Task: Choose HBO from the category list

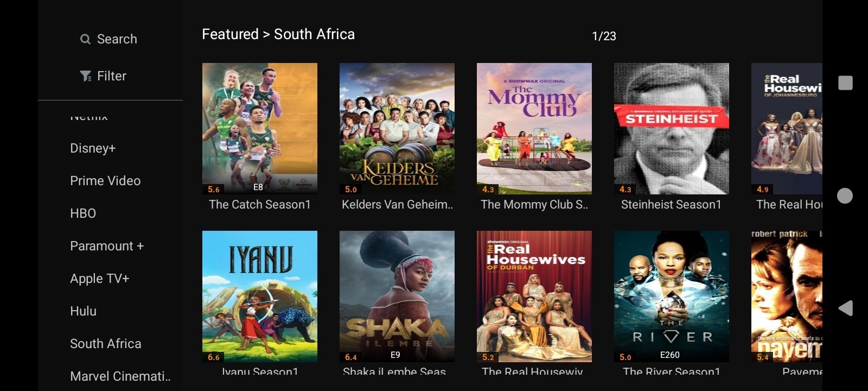Action: [83, 213]
